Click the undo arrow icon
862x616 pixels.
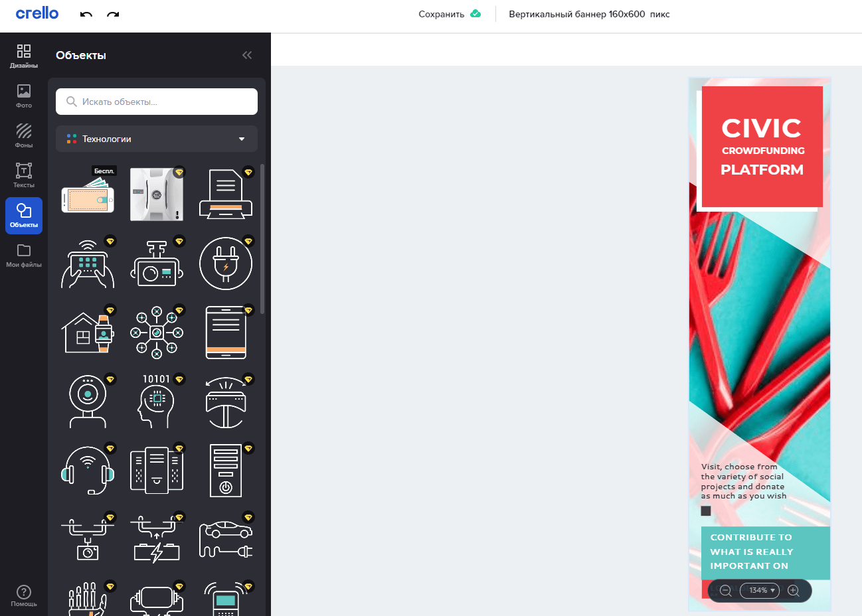86,15
